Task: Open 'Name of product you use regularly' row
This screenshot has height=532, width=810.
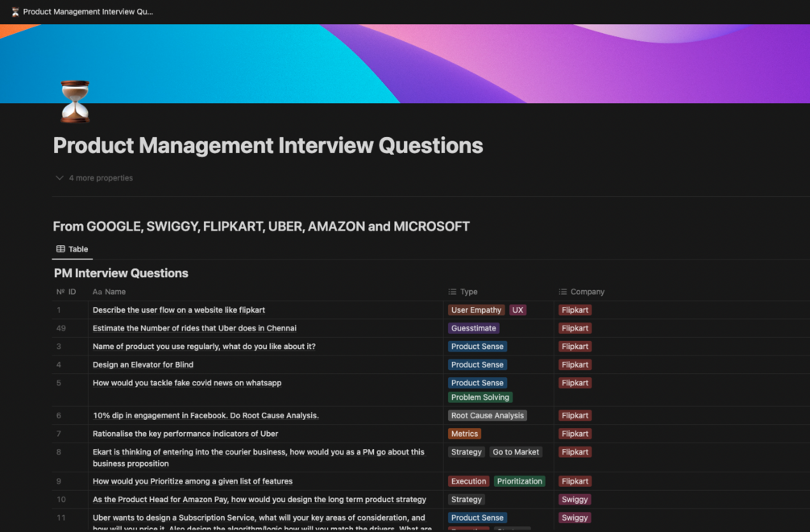Action: [204, 347]
